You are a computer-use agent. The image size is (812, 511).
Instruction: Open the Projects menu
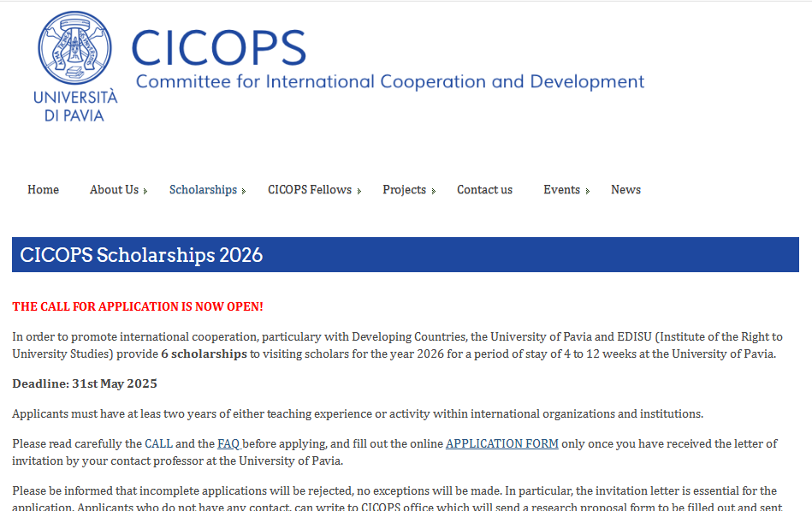click(x=404, y=190)
